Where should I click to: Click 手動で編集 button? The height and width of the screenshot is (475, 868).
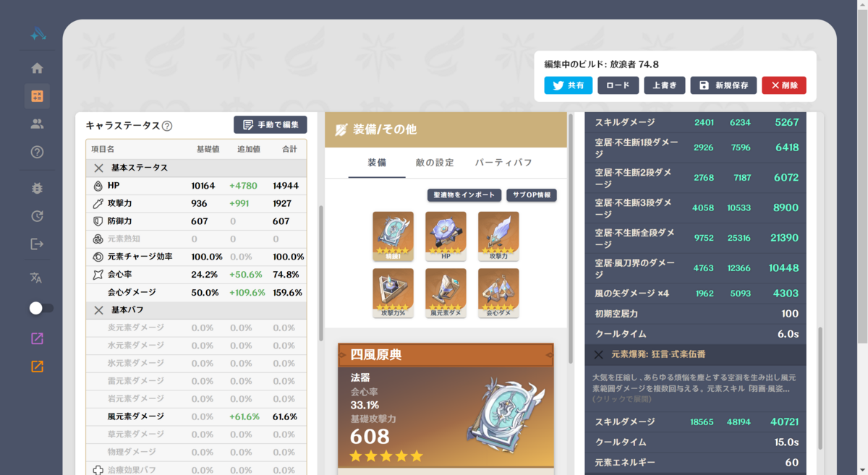pyautogui.click(x=271, y=124)
